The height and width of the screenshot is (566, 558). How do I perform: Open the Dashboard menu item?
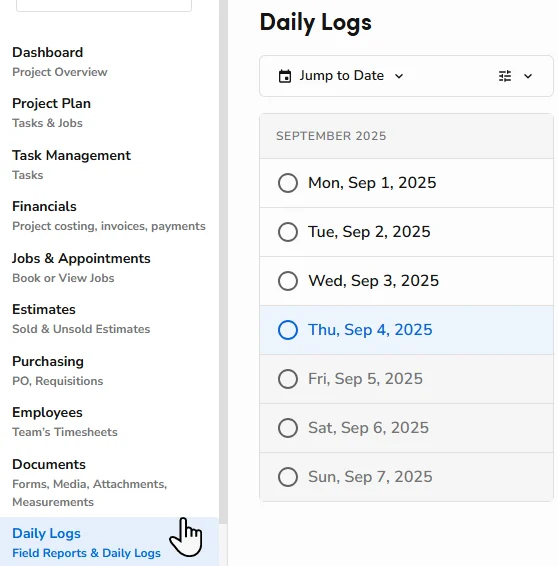point(48,53)
